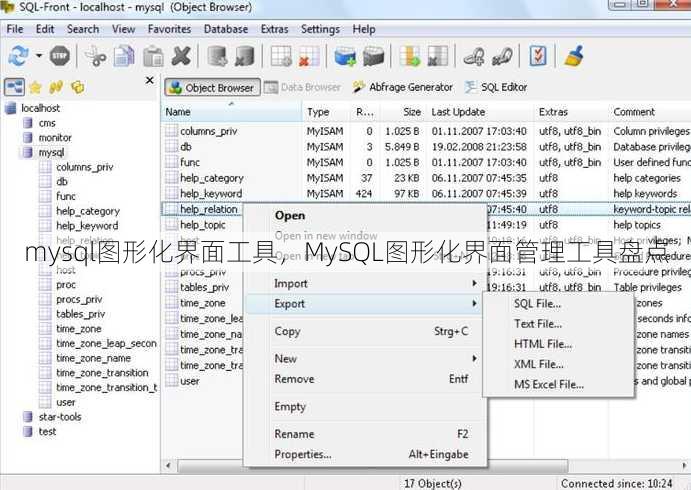Click the binoculars search sidebar icon

pyautogui.click(x=56, y=87)
